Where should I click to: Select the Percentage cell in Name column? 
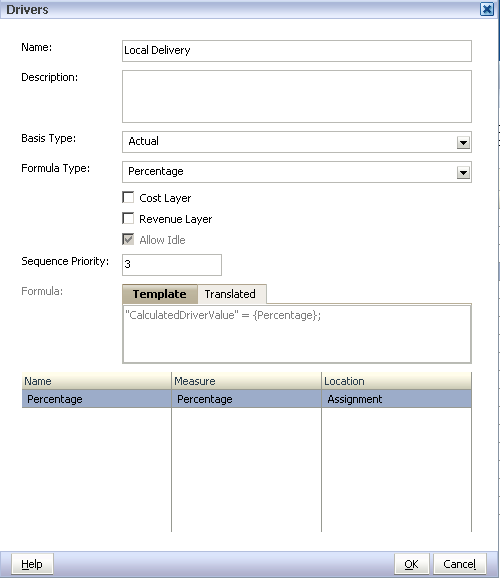click(x=97, y=399)
